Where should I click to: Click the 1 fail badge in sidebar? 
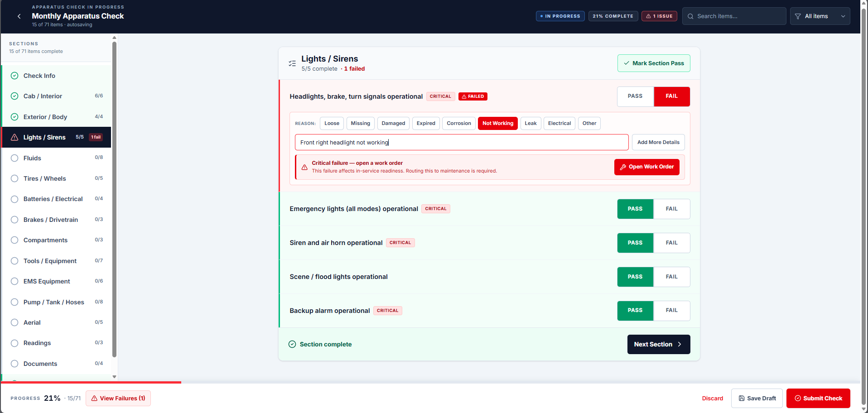click(96, 137)
